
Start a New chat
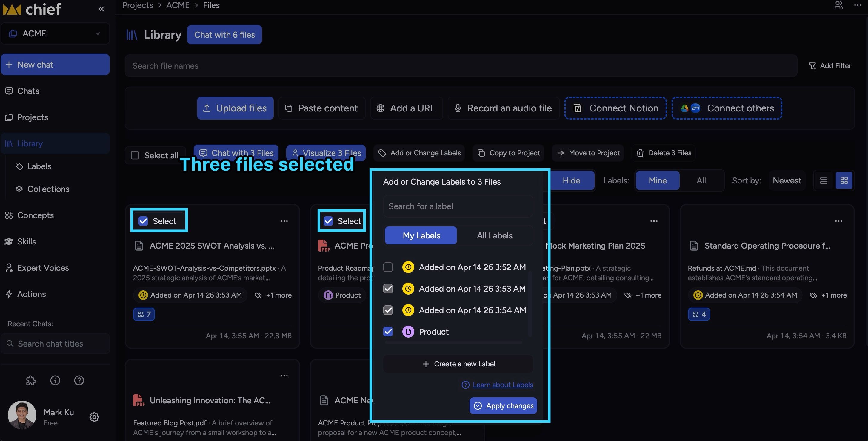coord(55,65)
